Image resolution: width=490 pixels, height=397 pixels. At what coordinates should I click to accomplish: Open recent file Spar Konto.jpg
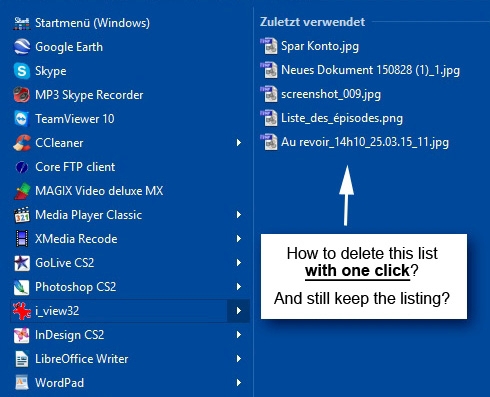(320, 46)
